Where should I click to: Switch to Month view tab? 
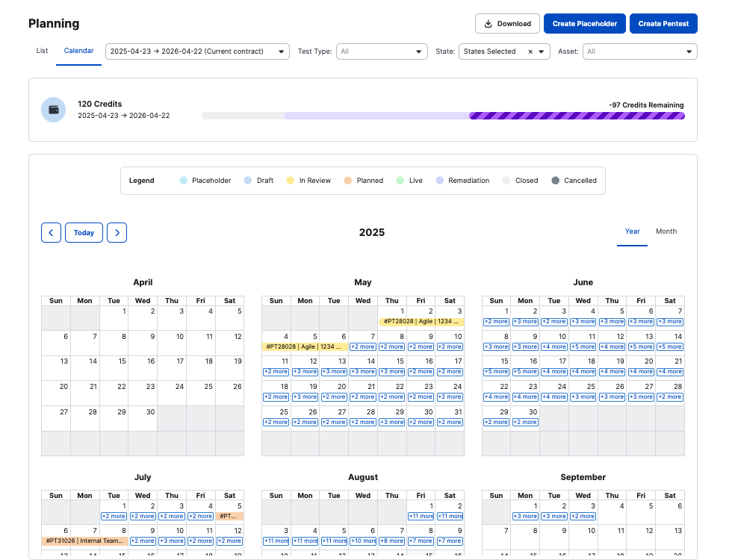click(666, 231)
